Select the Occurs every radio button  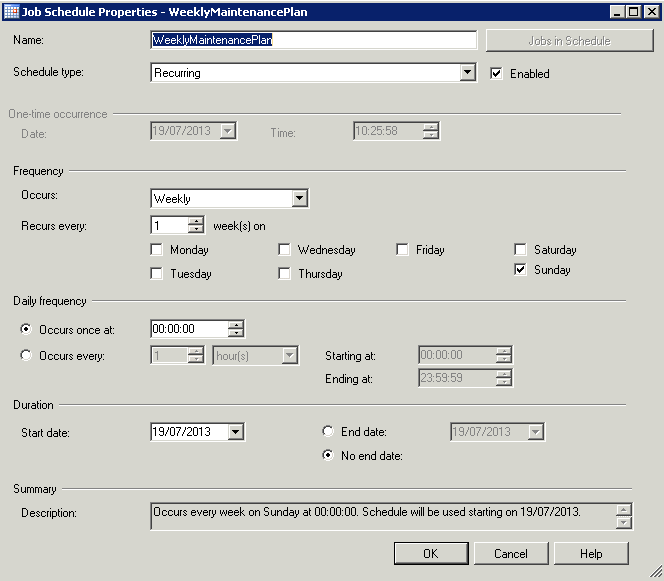(x=26, y=355)
